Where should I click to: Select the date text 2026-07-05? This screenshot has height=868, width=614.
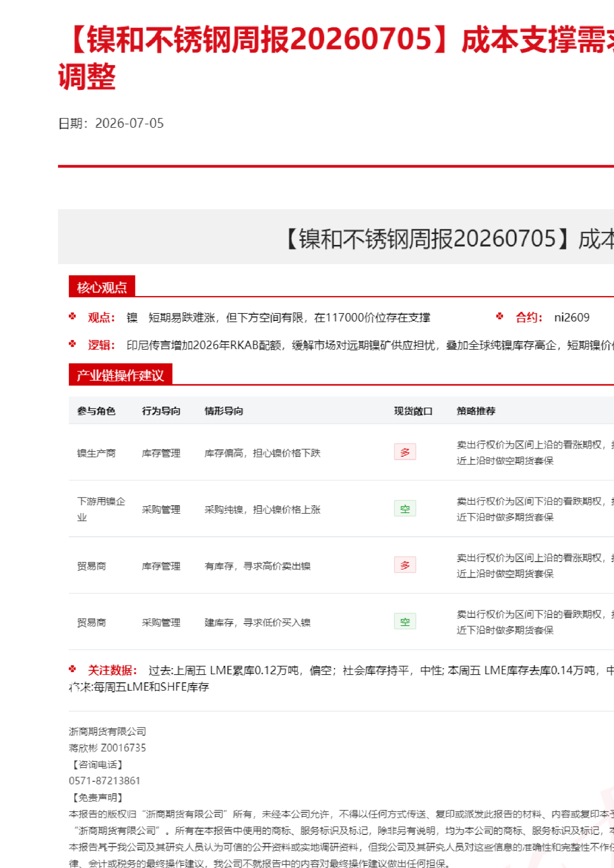point(129,123)
